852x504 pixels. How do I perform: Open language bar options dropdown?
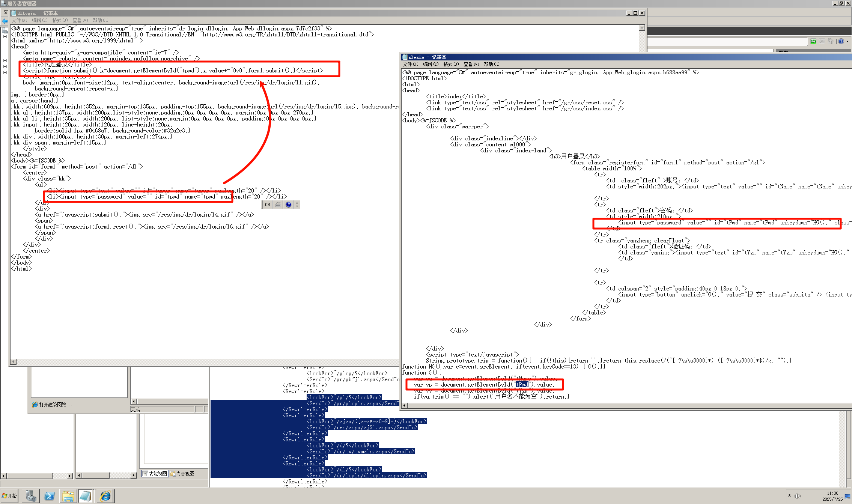coord(297,205)
